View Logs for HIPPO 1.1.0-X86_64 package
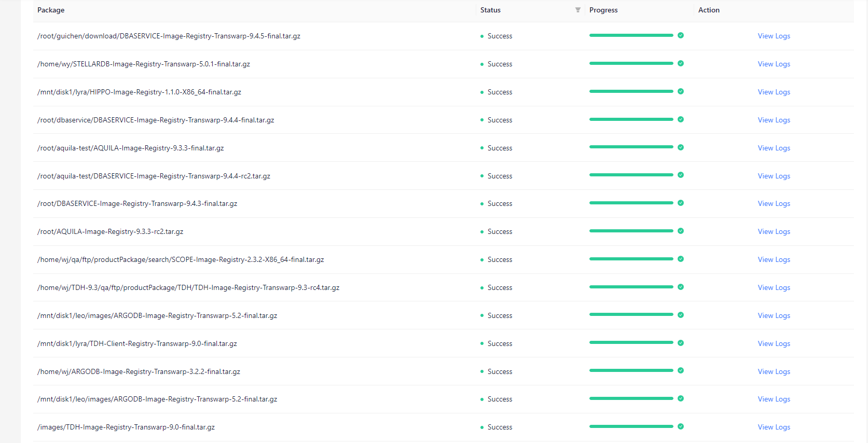This screenshot has width=868, height=443. coord(774,92)
